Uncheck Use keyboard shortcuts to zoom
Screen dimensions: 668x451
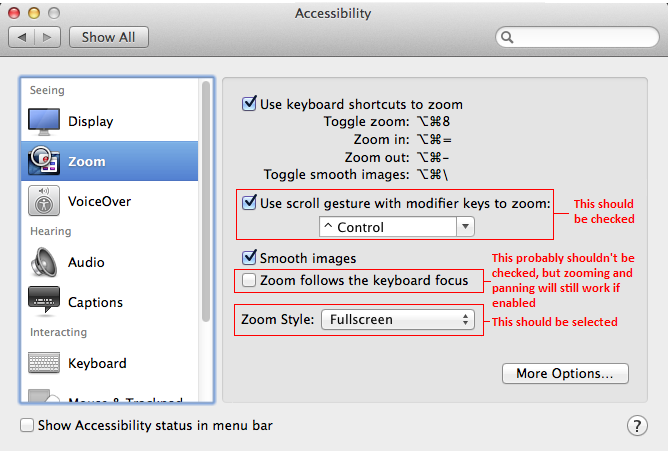(x=249, y=103)
